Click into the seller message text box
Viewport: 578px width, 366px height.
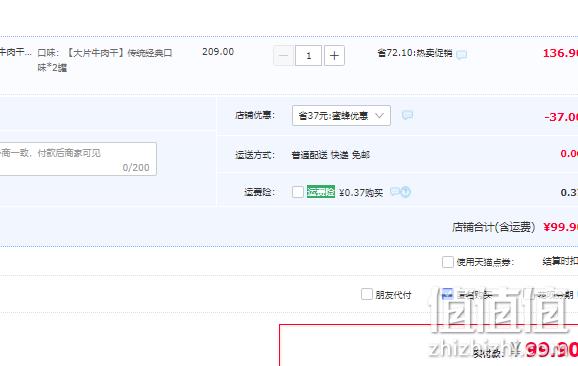click(x=78, y=159)
